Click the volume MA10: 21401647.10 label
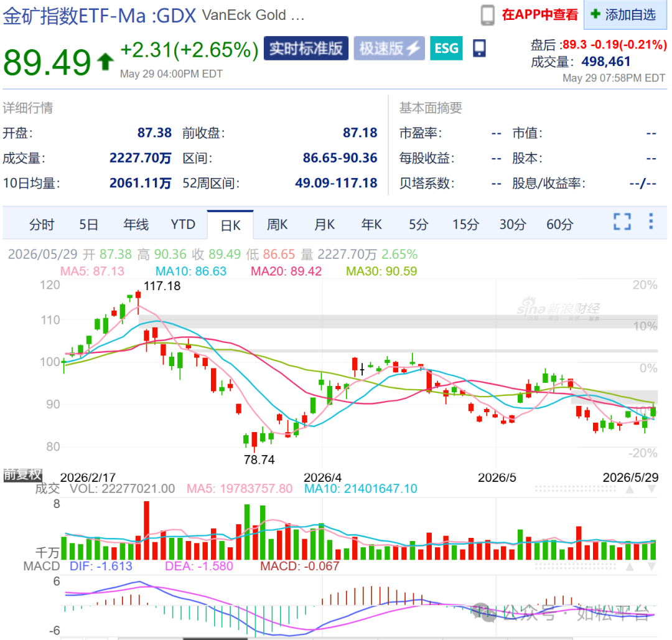Viewport: 672px width, 640px height. 360,489
